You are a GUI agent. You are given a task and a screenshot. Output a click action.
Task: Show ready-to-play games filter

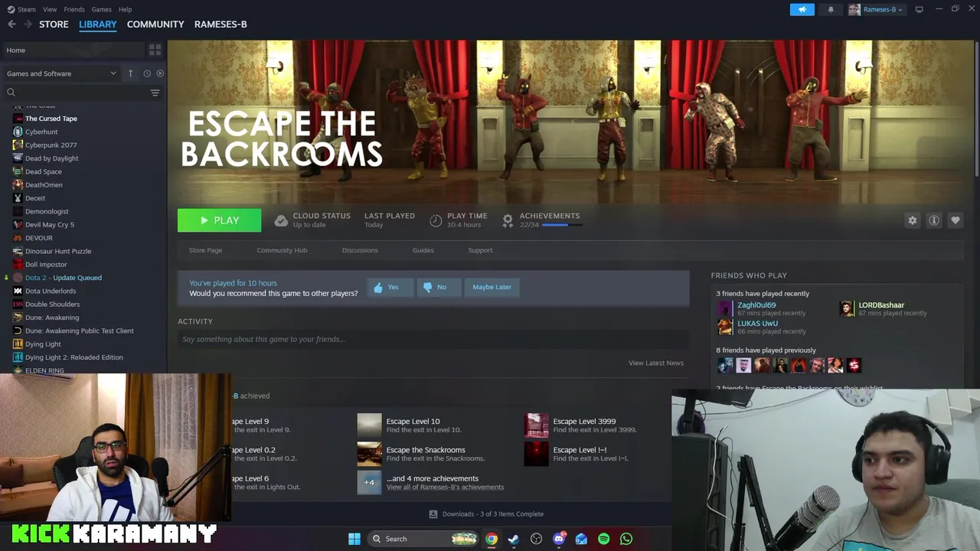click(160, 73)
